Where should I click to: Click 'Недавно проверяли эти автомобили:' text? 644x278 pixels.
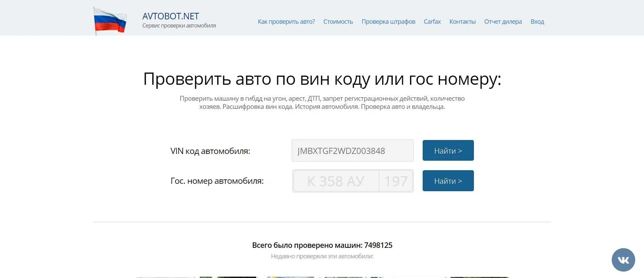pos(322,256)
